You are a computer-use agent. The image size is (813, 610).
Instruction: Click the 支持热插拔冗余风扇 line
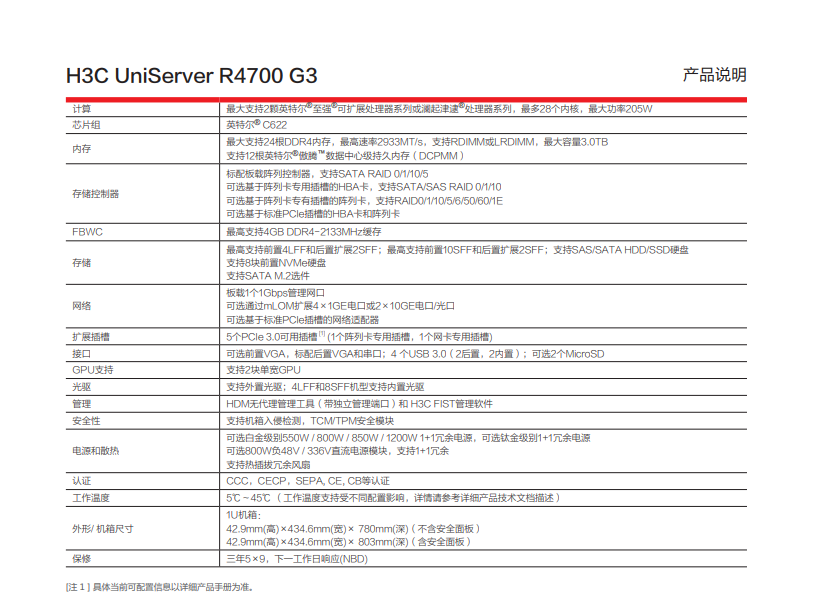[268, 465]
